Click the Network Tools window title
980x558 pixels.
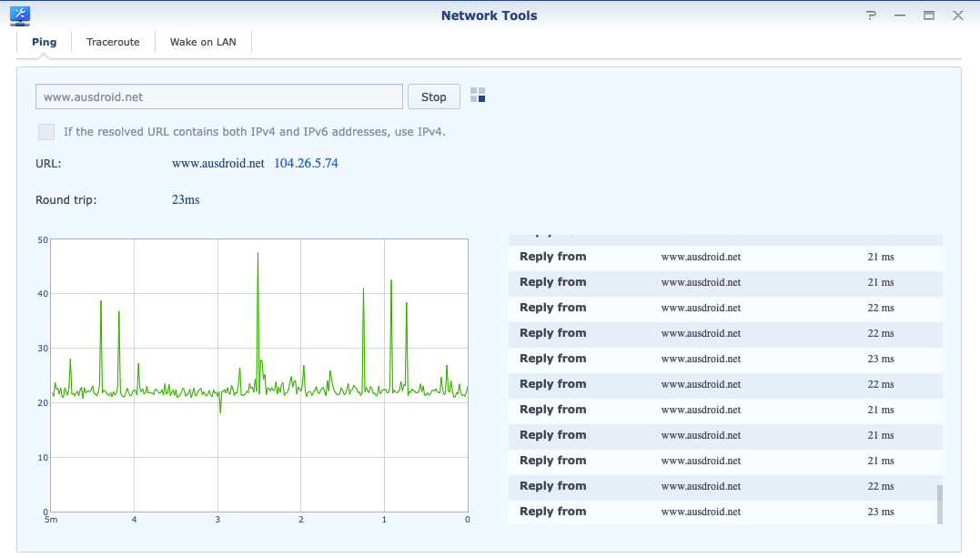click(x=490, y=15)
